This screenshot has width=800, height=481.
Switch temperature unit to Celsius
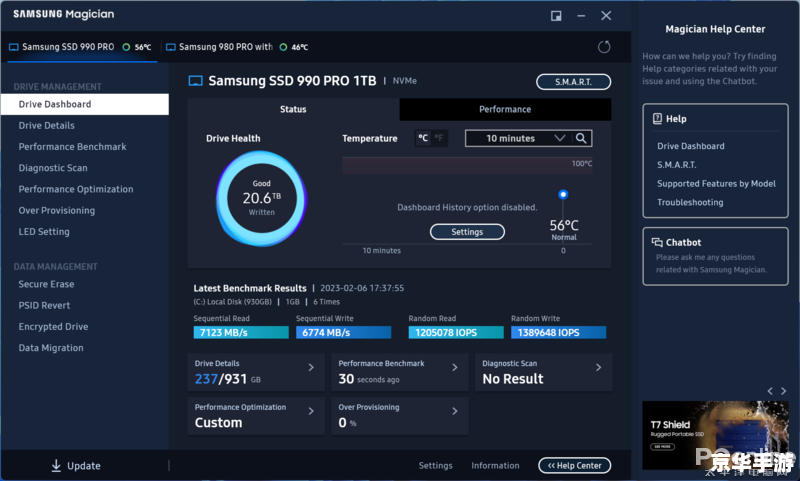pos(423,138)
